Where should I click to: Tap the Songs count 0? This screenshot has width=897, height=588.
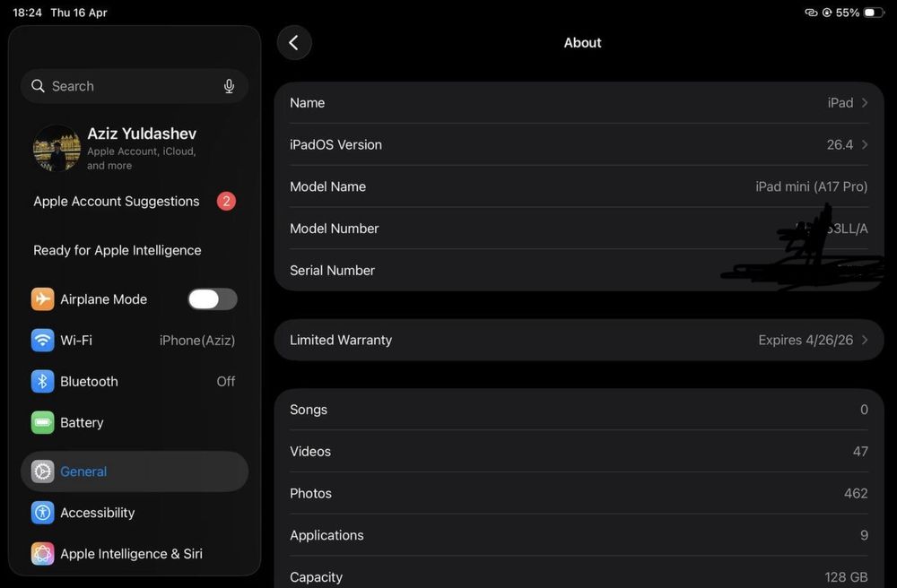click(x=864, y=410)
